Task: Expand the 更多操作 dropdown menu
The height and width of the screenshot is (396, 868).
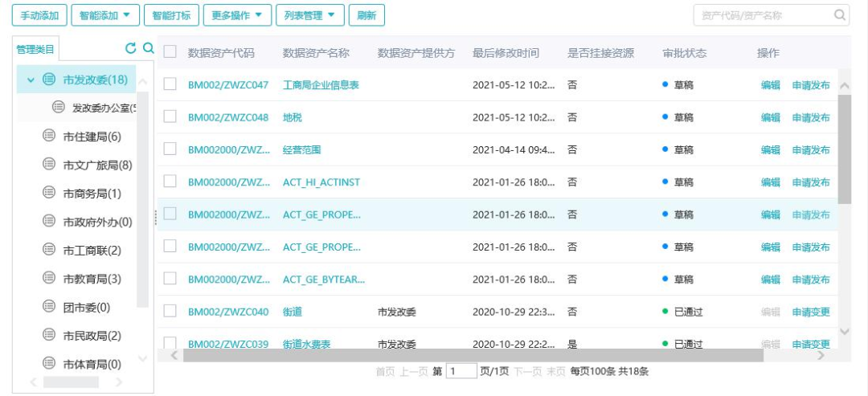Action: pyautogui.click(x=235, y=15)
